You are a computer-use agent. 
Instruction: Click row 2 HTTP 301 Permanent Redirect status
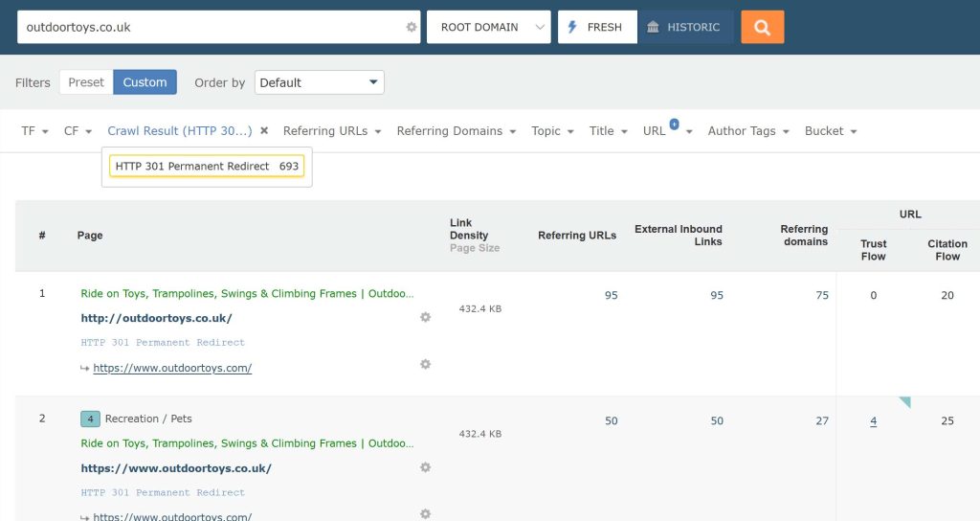coord(163,492)
